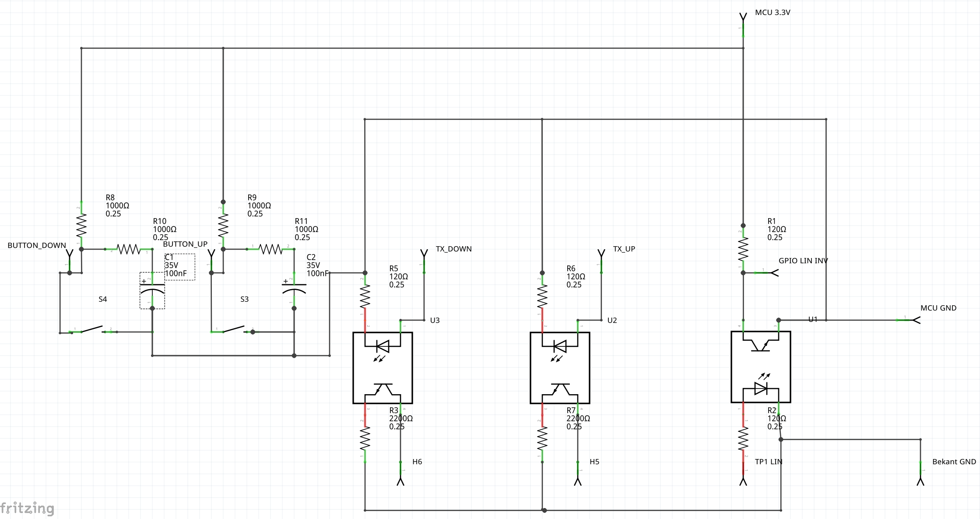The width and height of the screenshot is (980, 519).
Task: Select the C2 capacitor symbol
Action: click(294, 290)
